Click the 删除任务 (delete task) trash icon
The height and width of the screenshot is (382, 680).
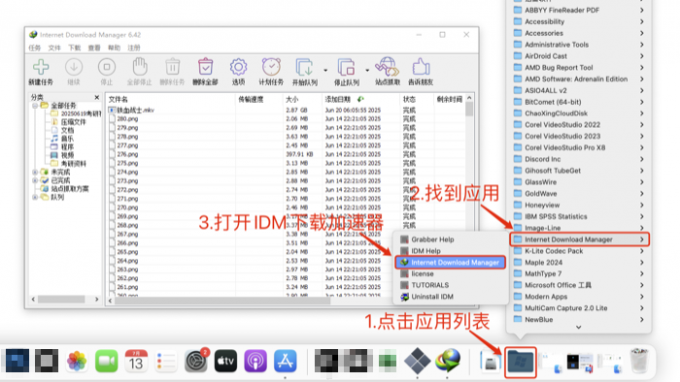[173, 67]
